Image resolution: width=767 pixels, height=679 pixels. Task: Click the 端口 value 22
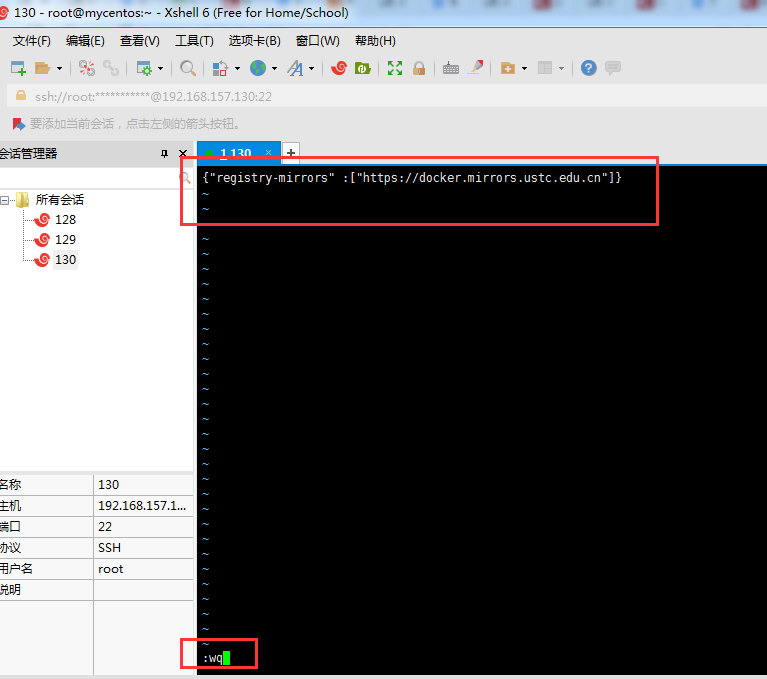click(x=143, y=527)
